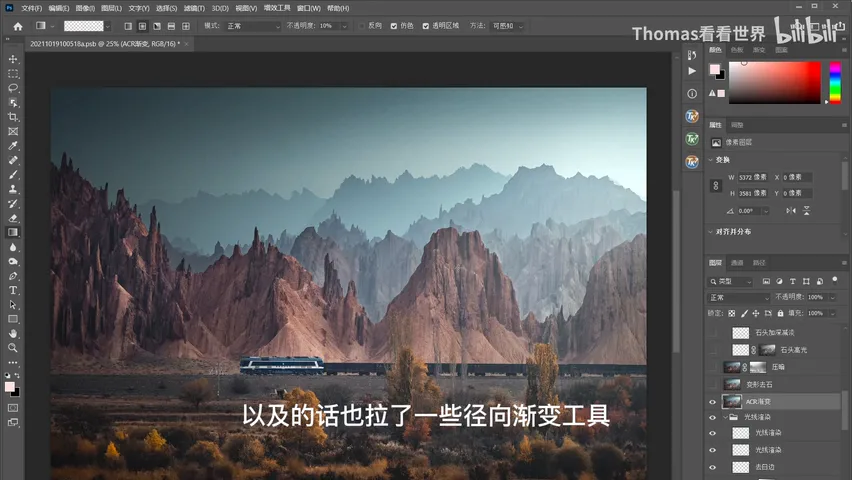Open the 滤镜(T) menu
852x480 pixels.
194,8
